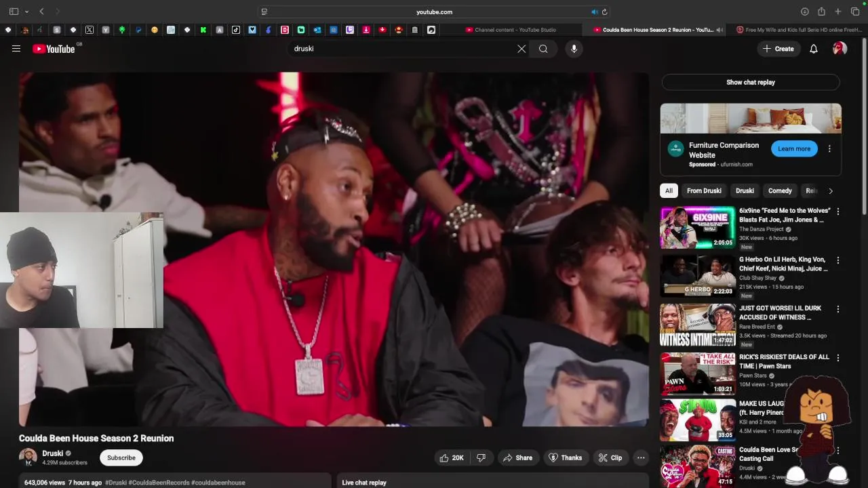Screen dimensions: 868x488
Task: Dislike the video
Action: [481, 457]
